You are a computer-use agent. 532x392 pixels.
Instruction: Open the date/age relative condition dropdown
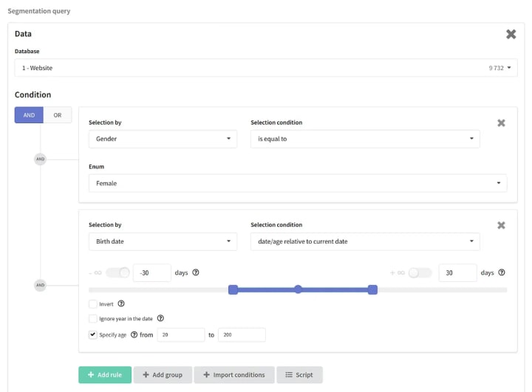[365, 241]
